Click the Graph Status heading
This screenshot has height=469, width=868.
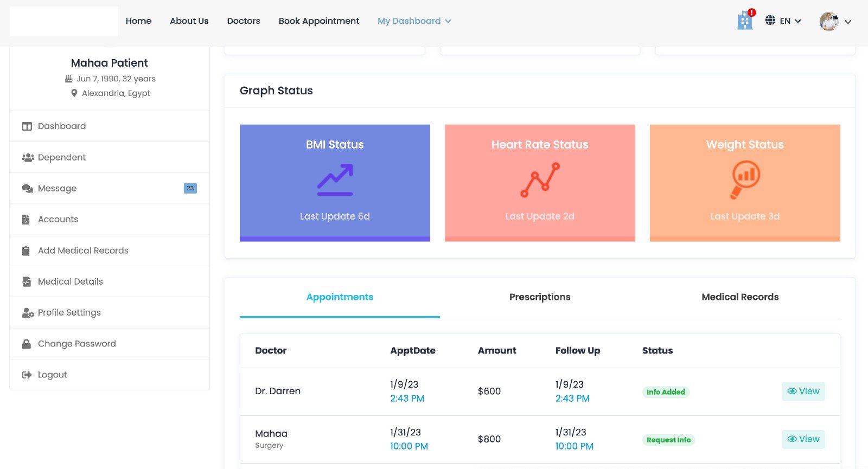tap(276, 91)
